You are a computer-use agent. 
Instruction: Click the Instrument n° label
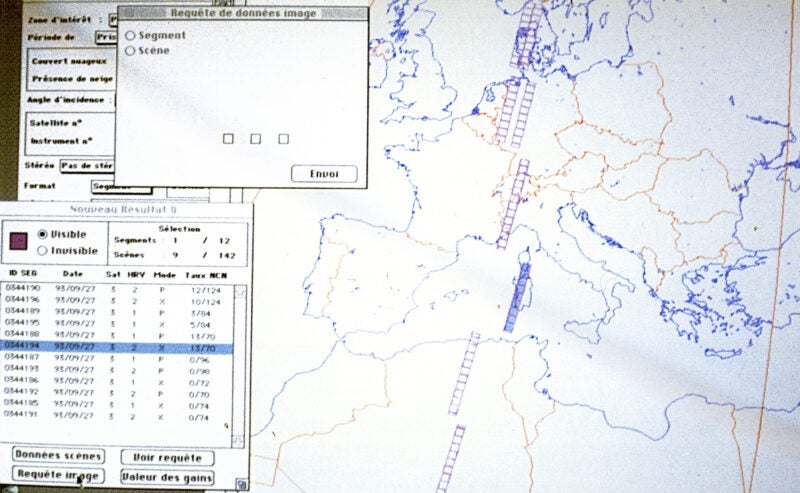(x=61, y=141)
